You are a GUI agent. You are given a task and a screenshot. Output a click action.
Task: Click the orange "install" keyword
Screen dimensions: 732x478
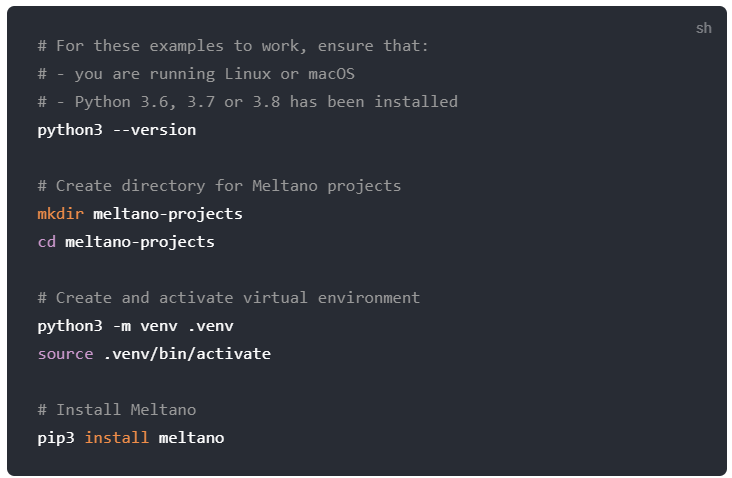click(x=117, y=438)
